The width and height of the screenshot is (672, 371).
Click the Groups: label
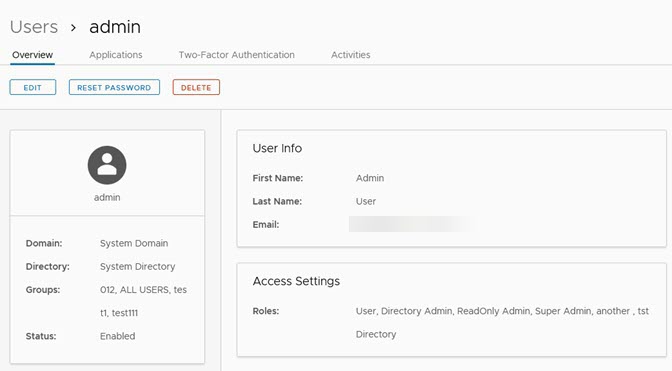pyautogui.click(x=43, y=290)
